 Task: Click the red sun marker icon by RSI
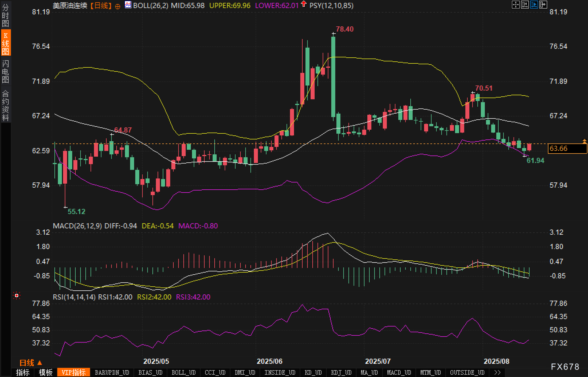(17, 296)
